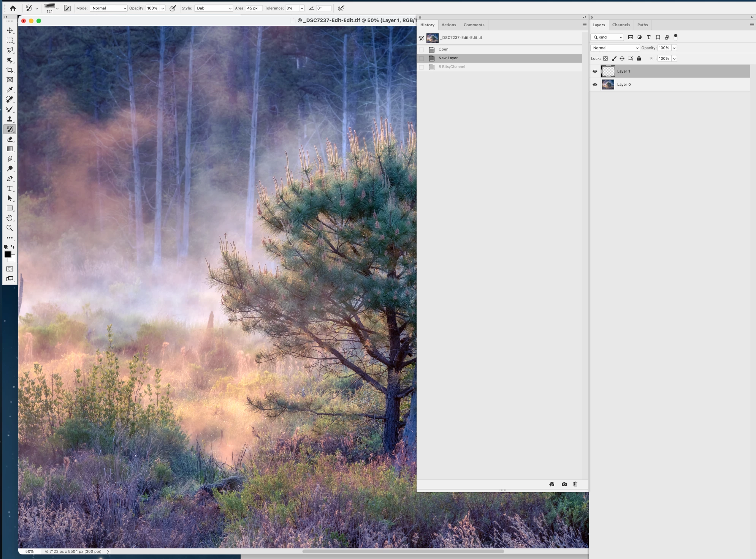Select the Hand tool

point(10,218)
